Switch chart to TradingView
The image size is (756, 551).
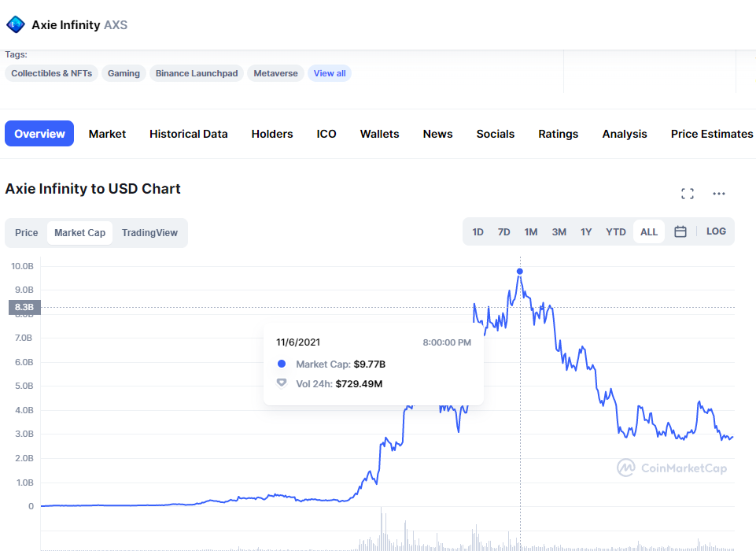click(149, 232)
